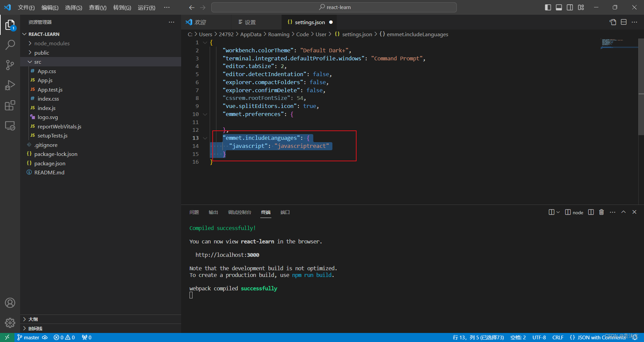The height and width of the screenshot is (342, 644).
Task: Synchronize changes via the cloud icon
Action: click(45, 337)
